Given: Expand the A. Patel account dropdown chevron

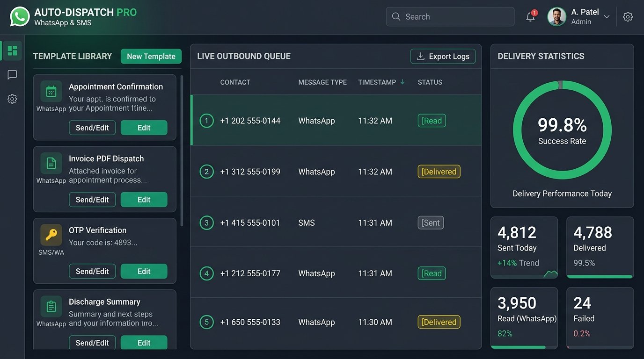Looking at the screenshot, I should click(607, 17).
